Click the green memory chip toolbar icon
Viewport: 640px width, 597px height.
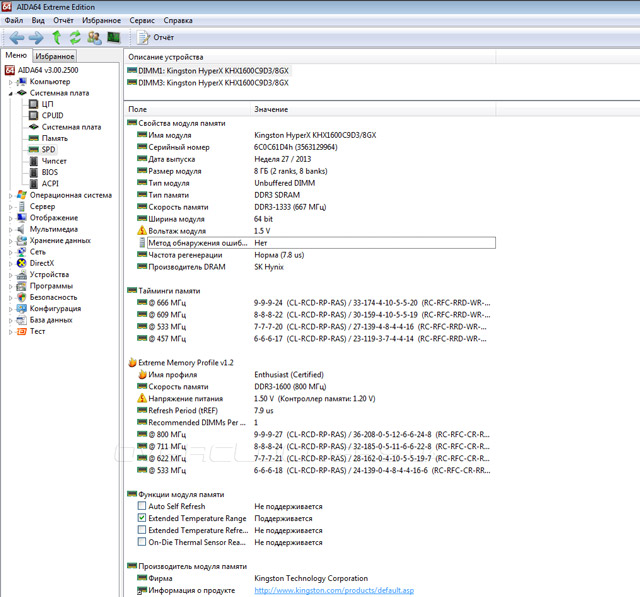click(113, 38)
